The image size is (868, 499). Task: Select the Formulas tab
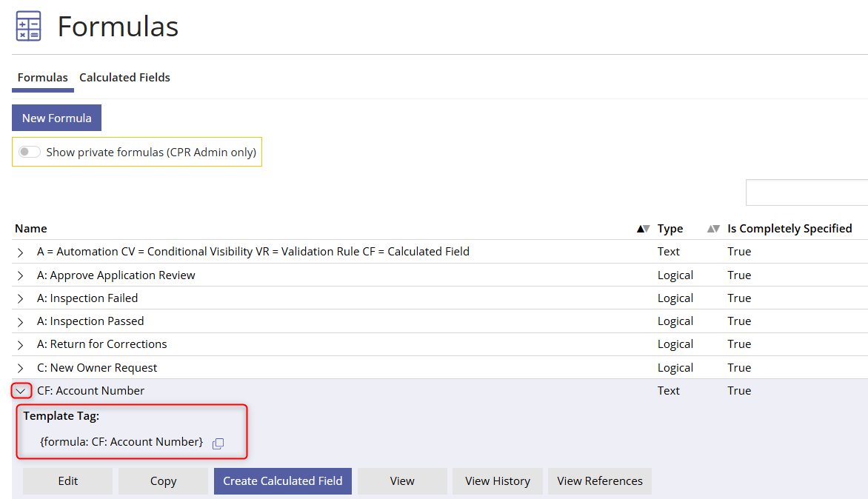[x=42, y=77]
